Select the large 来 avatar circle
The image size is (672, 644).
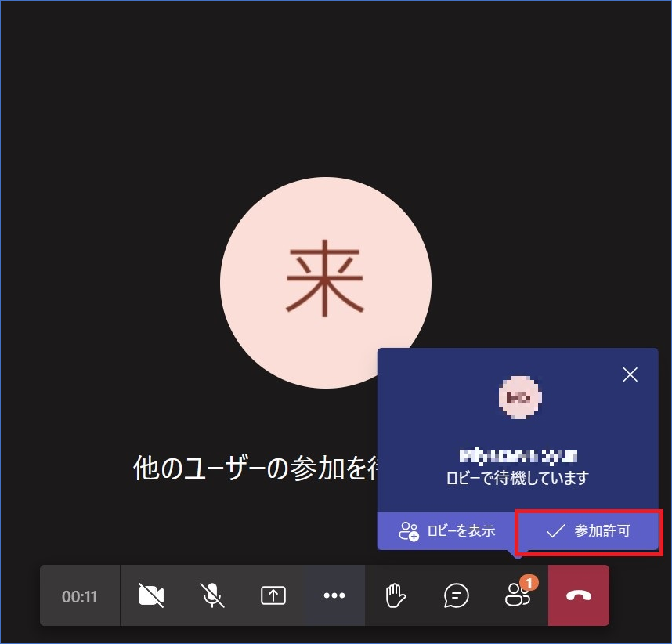coord(325,283)
